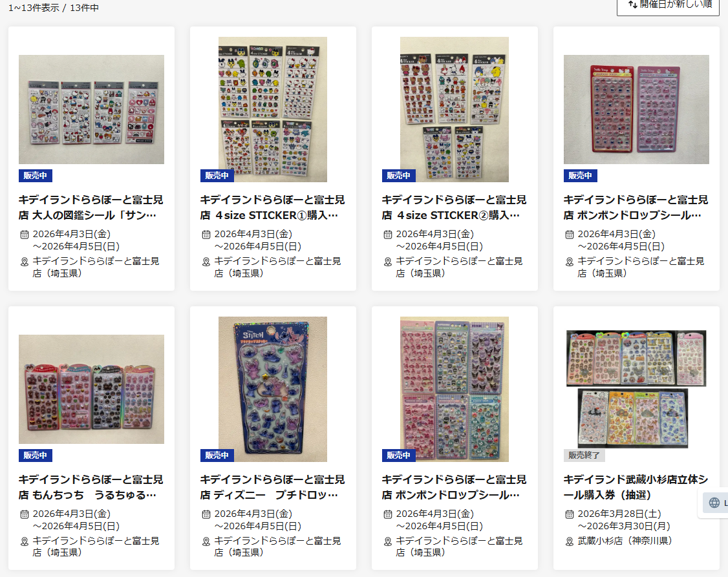Click location pin icon on 4 size STICKER② card

(388, 262)
